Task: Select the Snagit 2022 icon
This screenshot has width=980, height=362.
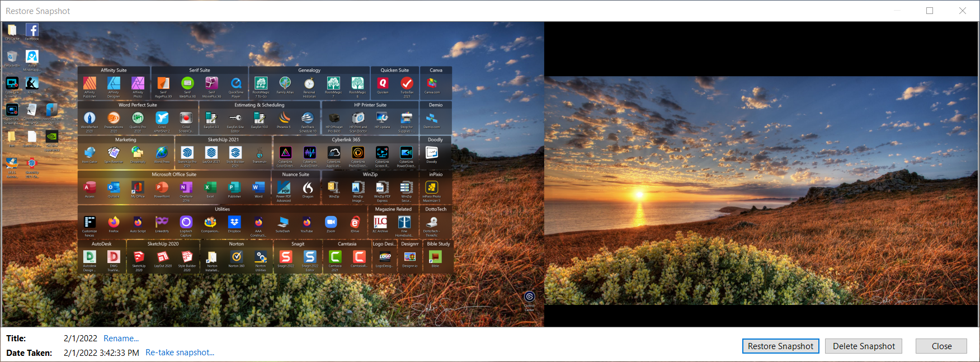Action: 286,259
